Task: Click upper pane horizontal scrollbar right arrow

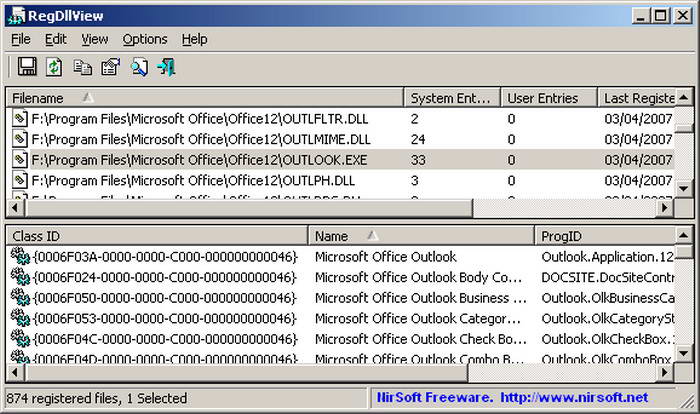Action: pos(665,208)
